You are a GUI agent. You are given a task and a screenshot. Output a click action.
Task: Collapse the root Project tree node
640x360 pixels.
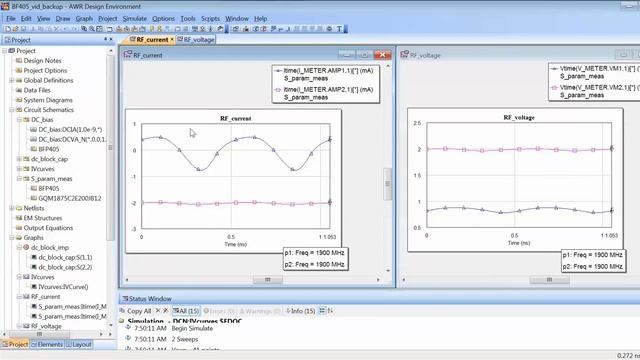pyautogui.click(x=4, y=51)
